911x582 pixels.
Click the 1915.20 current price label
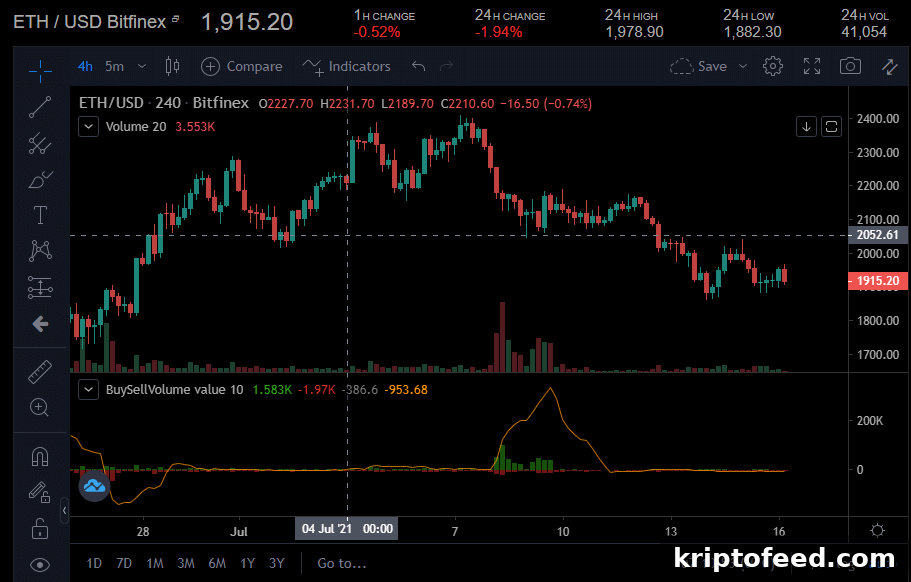[877, 281]
